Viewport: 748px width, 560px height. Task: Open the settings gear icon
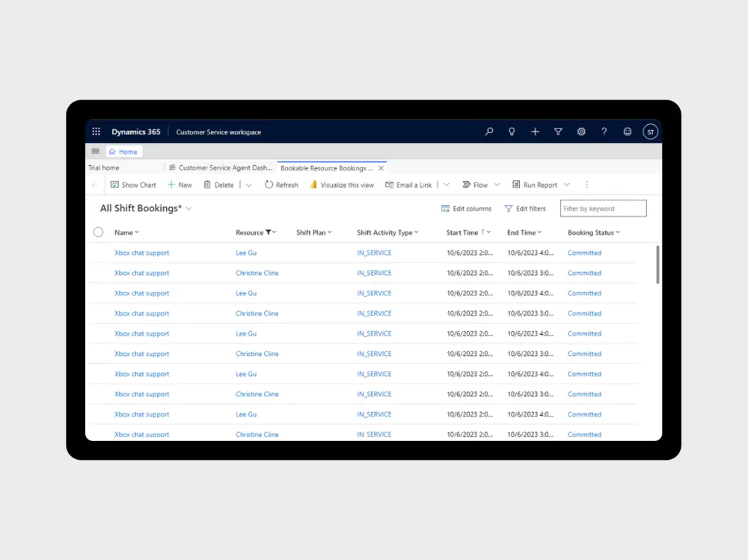pyautogui.click(x=581, y=132)
